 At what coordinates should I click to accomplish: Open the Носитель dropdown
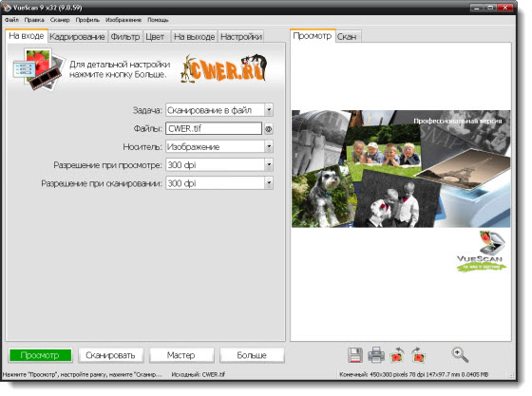pos(269,146)
